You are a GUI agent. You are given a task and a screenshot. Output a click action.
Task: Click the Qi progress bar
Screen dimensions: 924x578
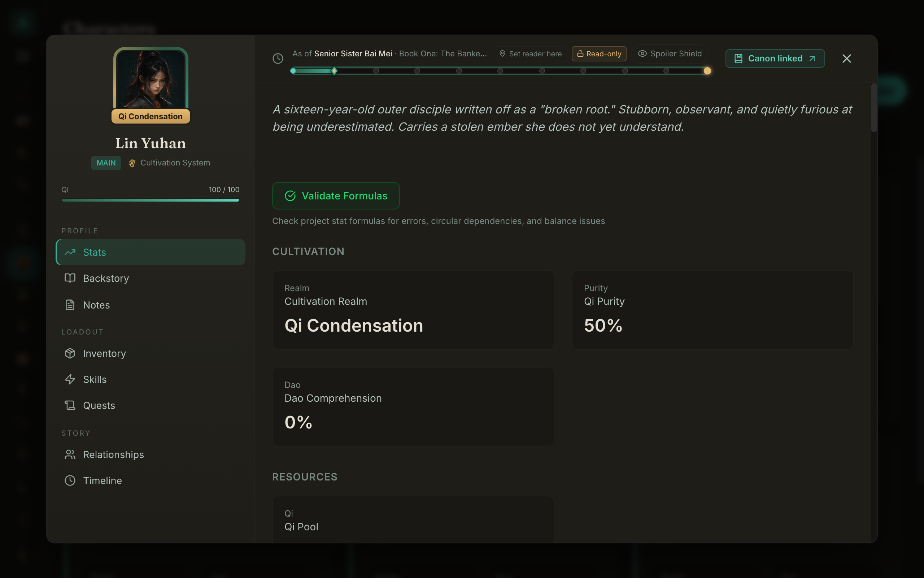(151, 200)
